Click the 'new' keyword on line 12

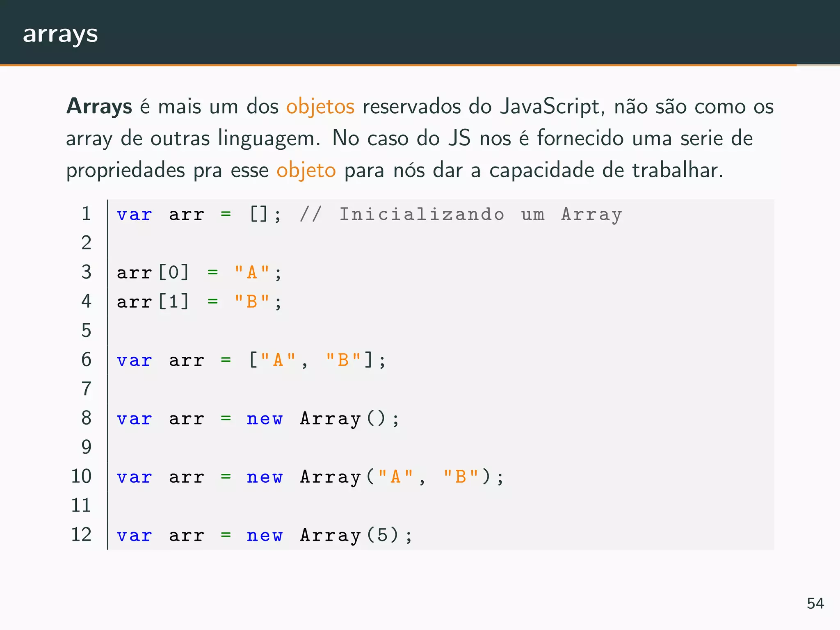click(265, 536)
